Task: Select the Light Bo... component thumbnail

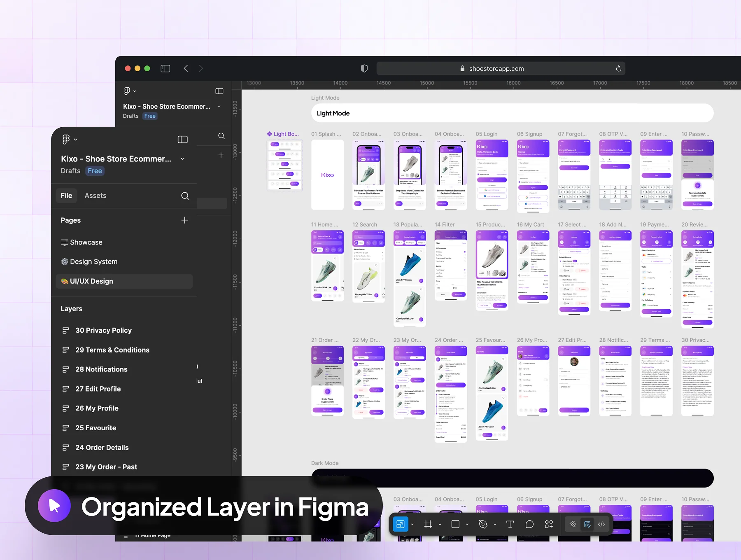Action: [x=284, y=165]
